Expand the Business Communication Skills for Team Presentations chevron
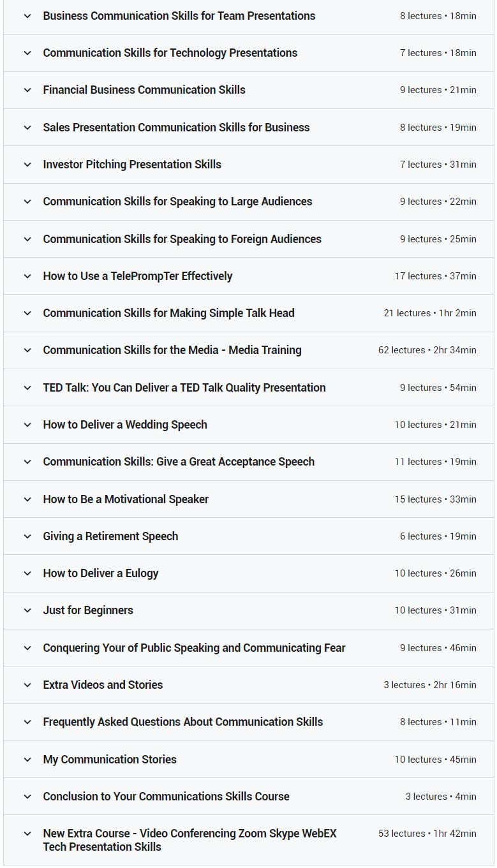The height and width of the screenshot is (868, 497). [x=27, y=16]
